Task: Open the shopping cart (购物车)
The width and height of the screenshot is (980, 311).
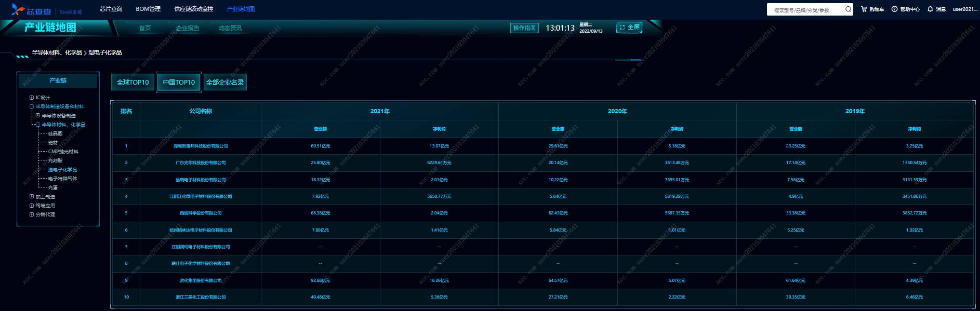Action: coord(872,9)
